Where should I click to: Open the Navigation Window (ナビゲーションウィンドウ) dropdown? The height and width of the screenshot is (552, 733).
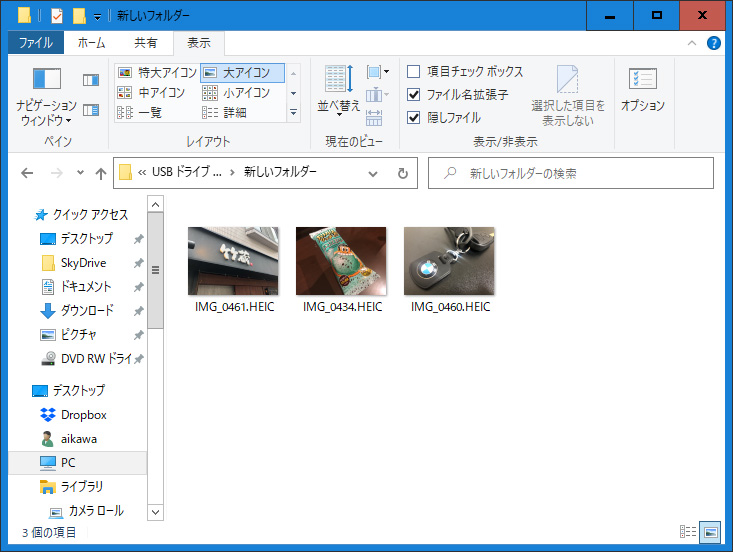[46, 97]
